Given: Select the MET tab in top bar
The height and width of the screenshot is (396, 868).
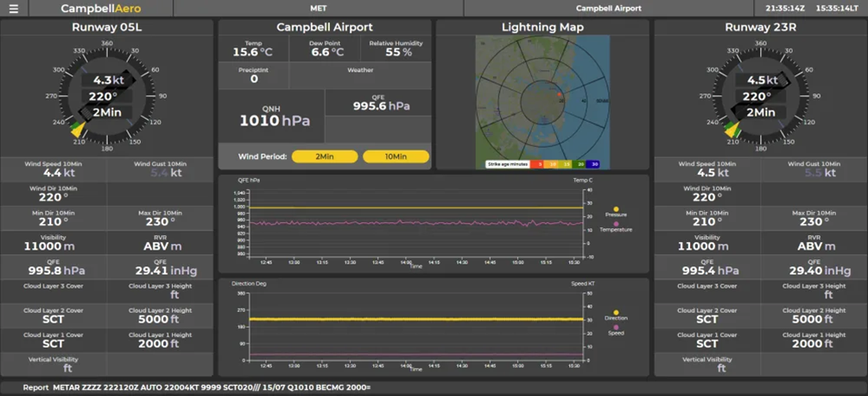Looking at the screenshot, I should (318, 9).
